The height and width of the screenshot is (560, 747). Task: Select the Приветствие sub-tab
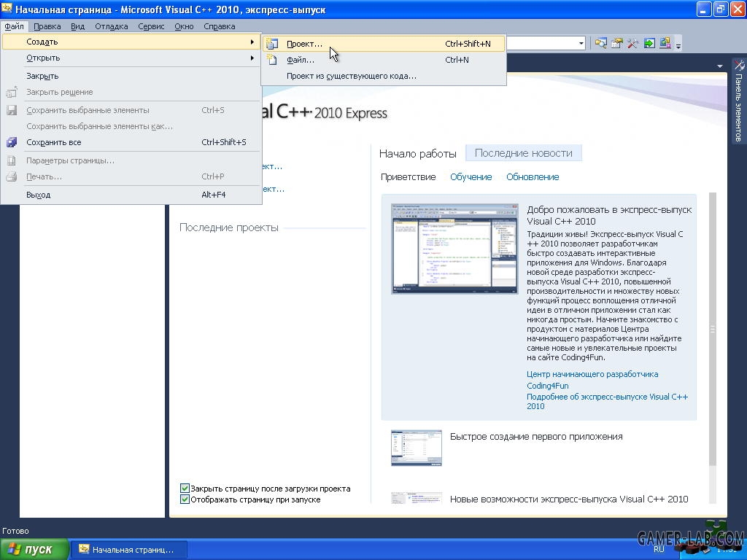(409, 177)
